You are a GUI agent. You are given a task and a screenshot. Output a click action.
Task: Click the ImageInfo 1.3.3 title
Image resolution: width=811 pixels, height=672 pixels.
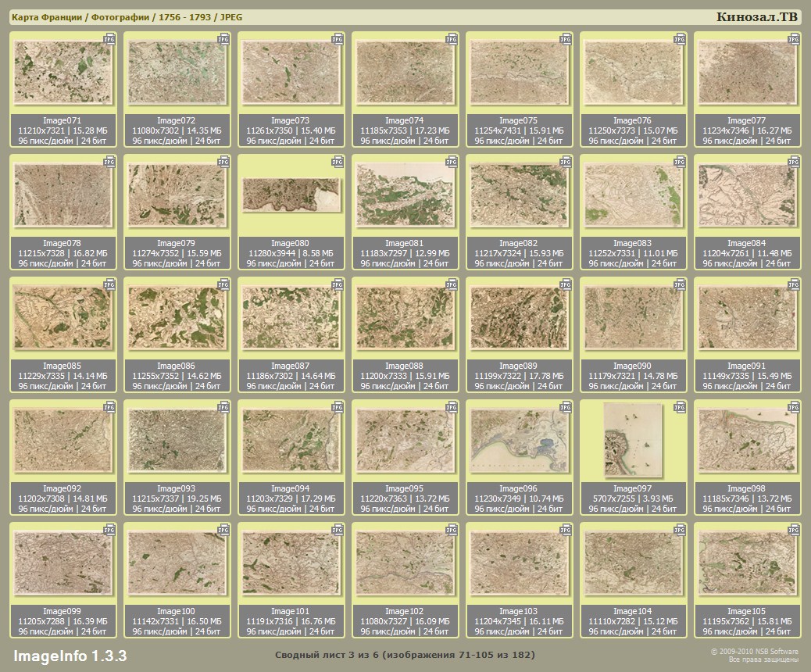point(70,655)
